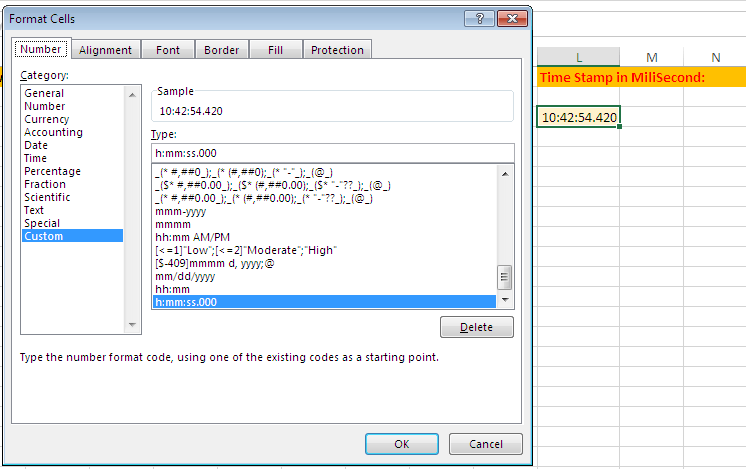Open the Font tab
747x469 pixels.
tap(168, 50)
